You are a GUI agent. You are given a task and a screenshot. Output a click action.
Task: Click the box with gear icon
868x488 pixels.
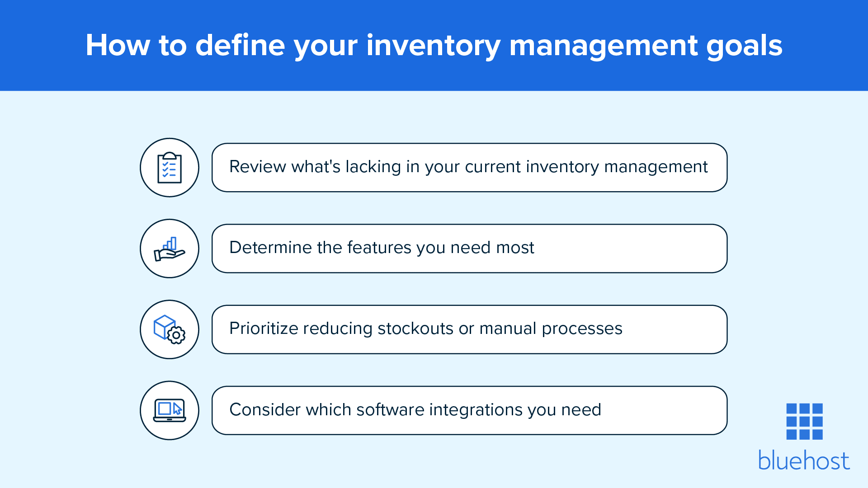tap(170, 329)
